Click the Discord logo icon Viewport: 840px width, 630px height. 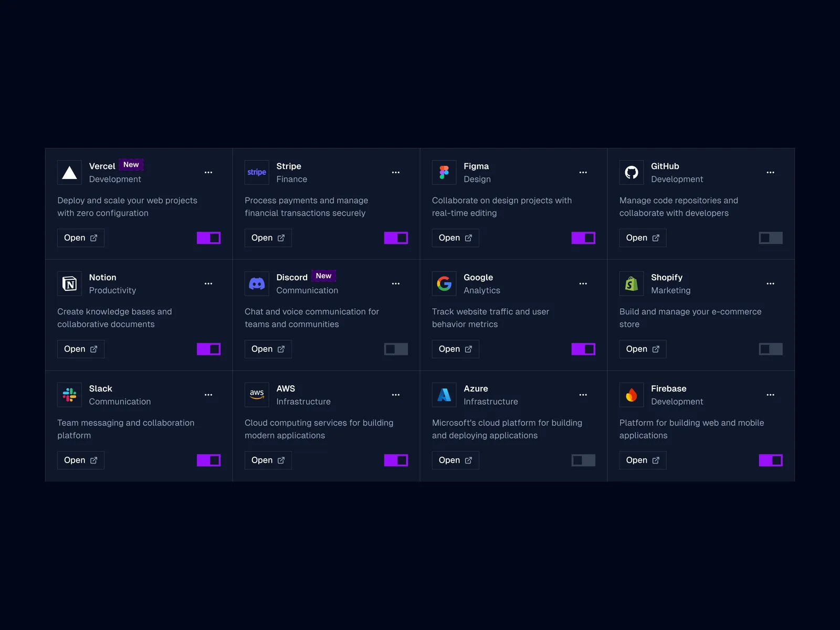pyautogui.click(x=257, y=283)
